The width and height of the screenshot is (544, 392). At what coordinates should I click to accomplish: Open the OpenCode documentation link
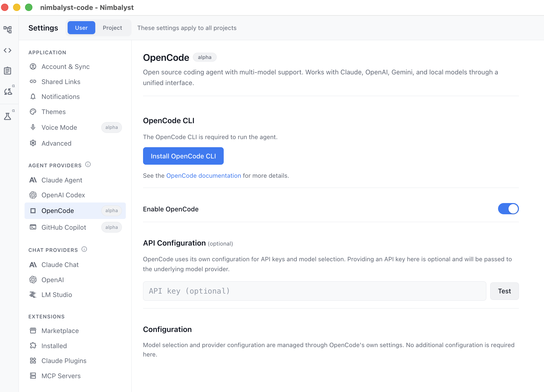pyautogui.click(x=204, y=176)
